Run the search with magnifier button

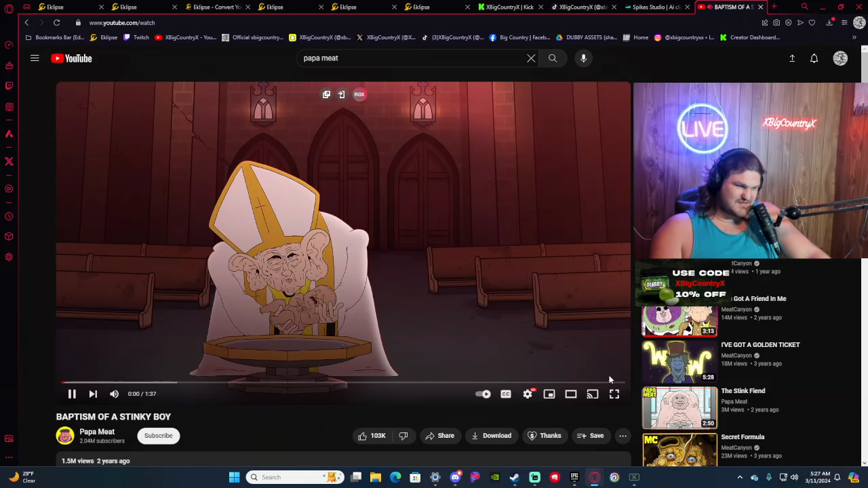[x=553, y=58]
